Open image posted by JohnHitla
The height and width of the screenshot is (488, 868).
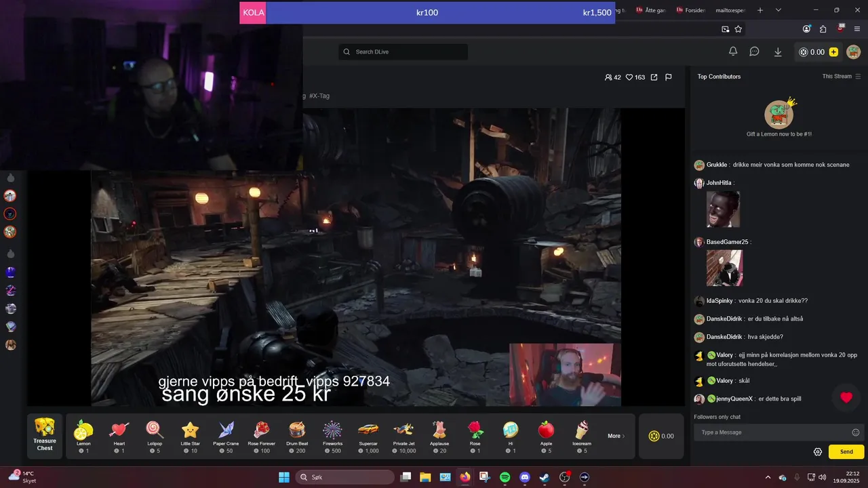tap(723, 209)
